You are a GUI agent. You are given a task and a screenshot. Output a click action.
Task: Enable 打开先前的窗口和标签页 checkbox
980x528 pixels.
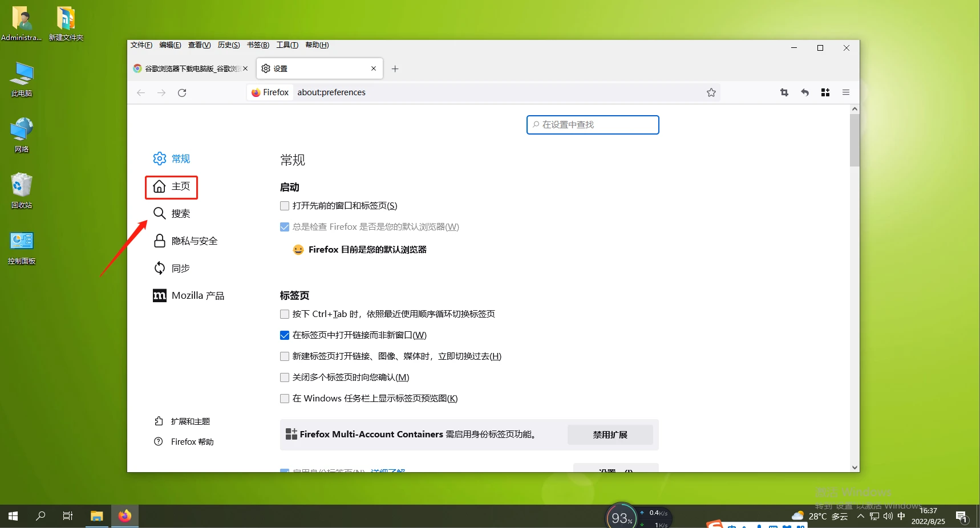coord(285,206)
